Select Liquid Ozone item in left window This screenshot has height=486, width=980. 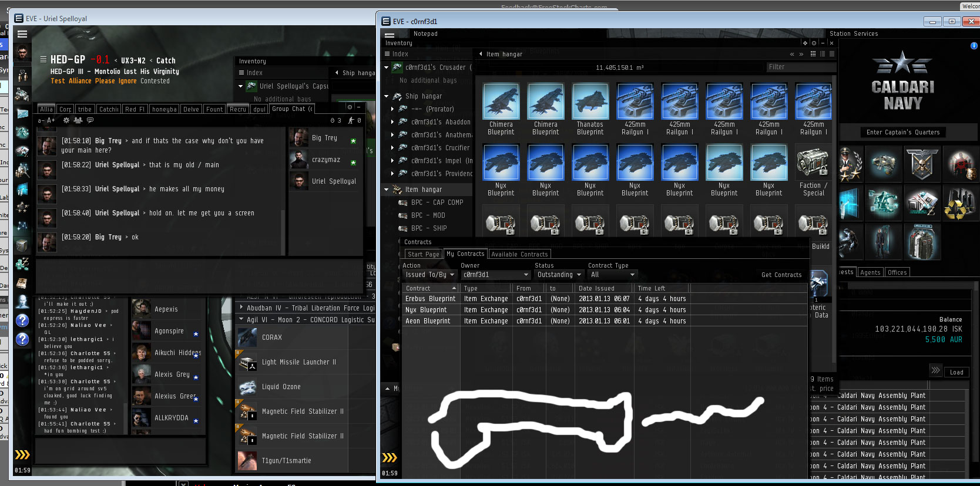(x=304, y=387)
